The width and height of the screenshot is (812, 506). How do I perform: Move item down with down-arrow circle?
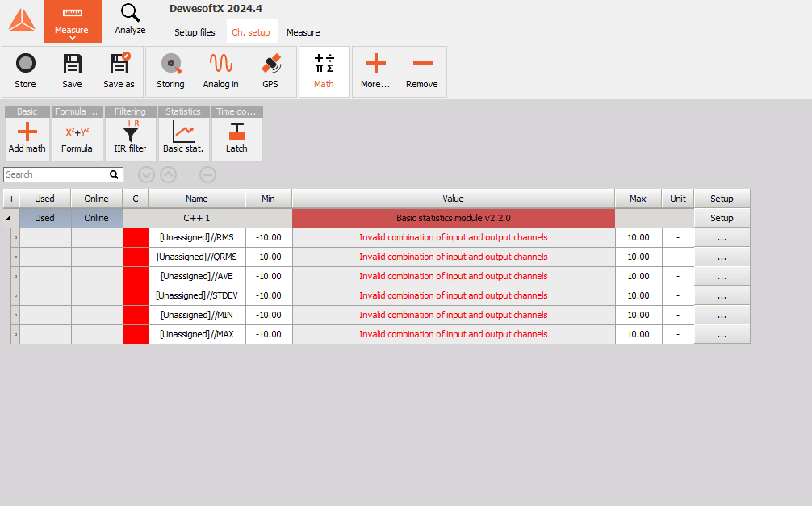[x=147, y=175]
